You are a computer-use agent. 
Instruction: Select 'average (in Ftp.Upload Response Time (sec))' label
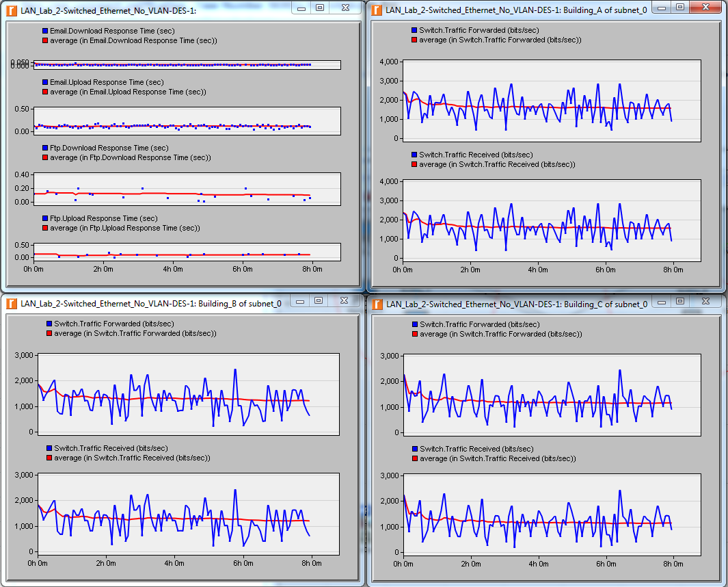coord(125,229)
